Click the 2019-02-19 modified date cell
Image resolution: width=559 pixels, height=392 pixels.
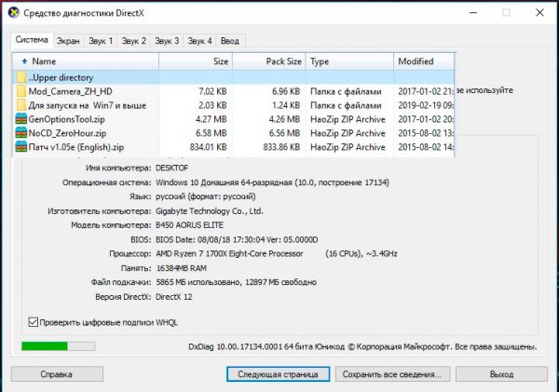click(426, 105)
